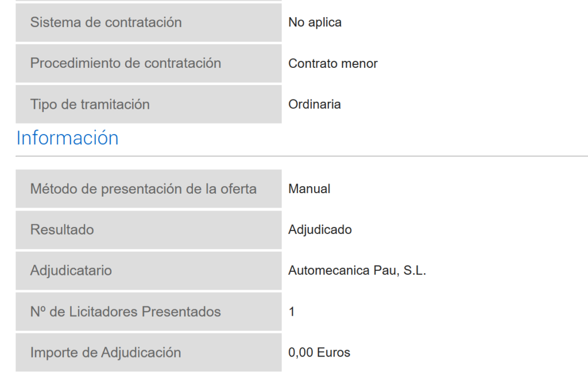
Task: Click the Manual value text
Action: tap(309, 189)
